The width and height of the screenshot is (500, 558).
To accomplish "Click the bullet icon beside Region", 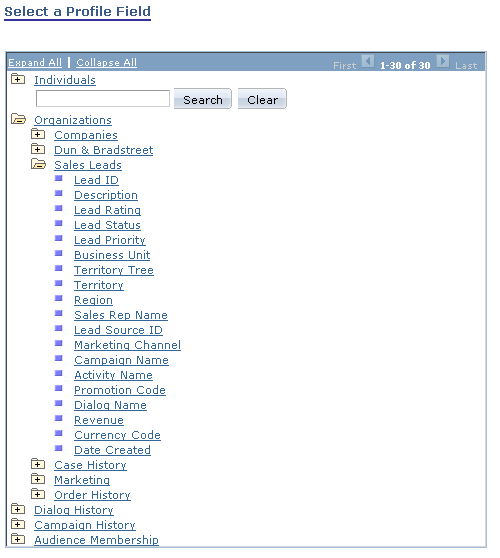I will coord(59,298).
